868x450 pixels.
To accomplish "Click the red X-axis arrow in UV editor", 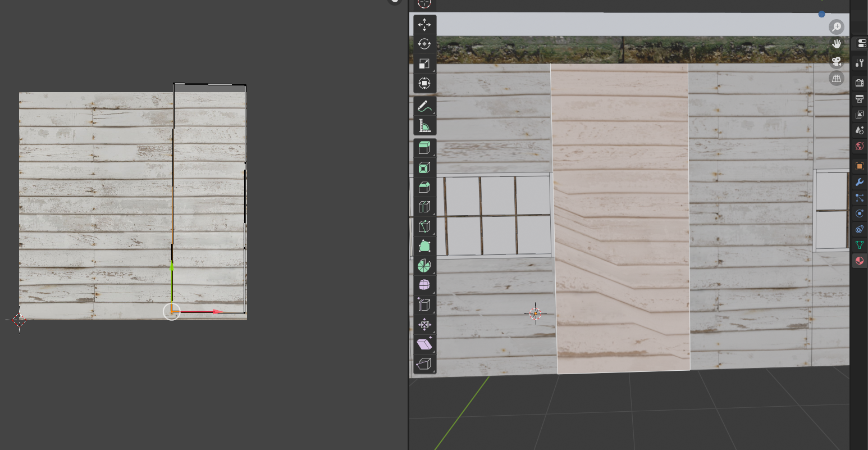I will (x=218, y=311).
